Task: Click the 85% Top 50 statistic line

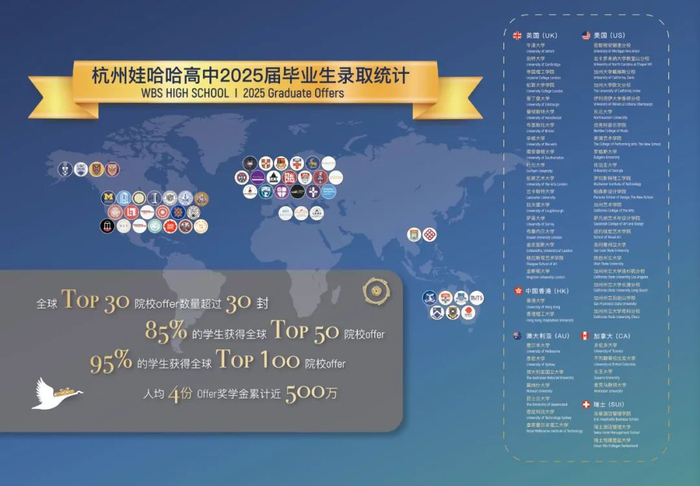Action: coord(265,332)
